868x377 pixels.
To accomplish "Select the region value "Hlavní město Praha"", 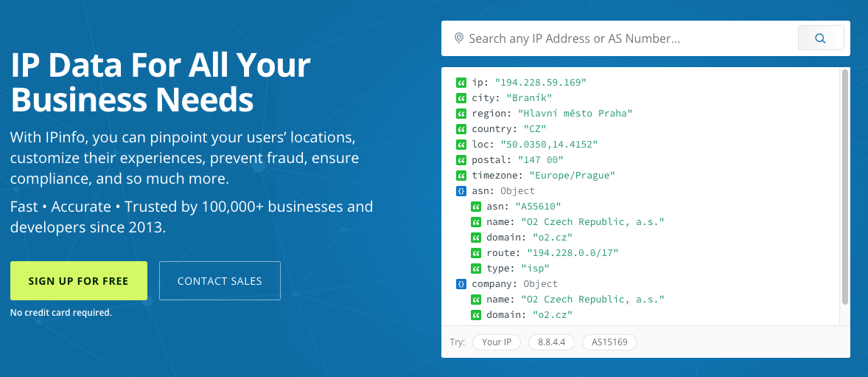I will pyautogui.click(x=575, y=114).
